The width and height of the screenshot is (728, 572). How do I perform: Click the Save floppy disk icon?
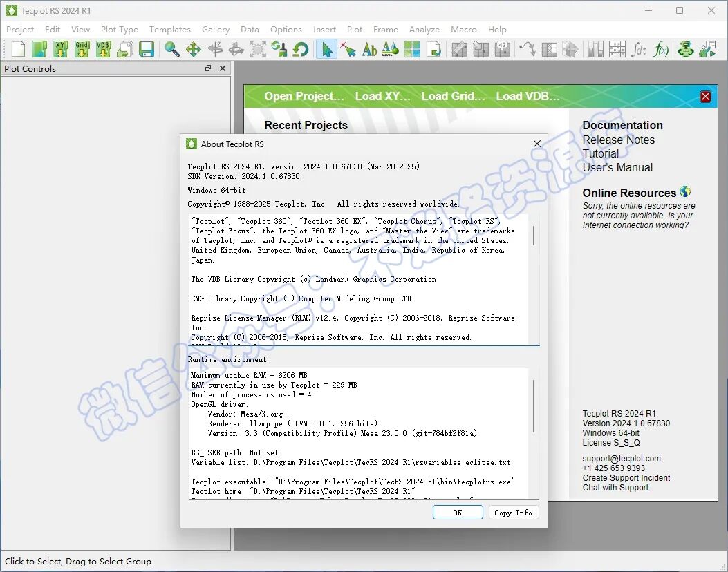click(x=147, y=49)
